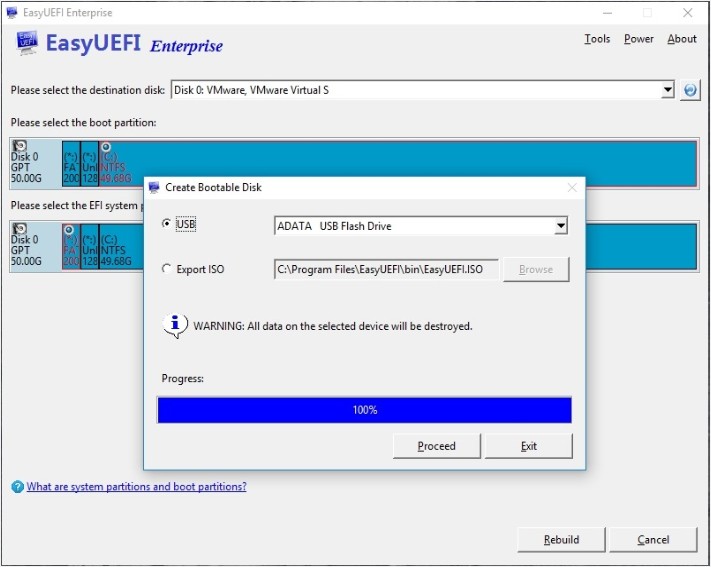Viewport: 711px width, 567px height.
Task: Click the Browse button
Action: coord(536,269)
